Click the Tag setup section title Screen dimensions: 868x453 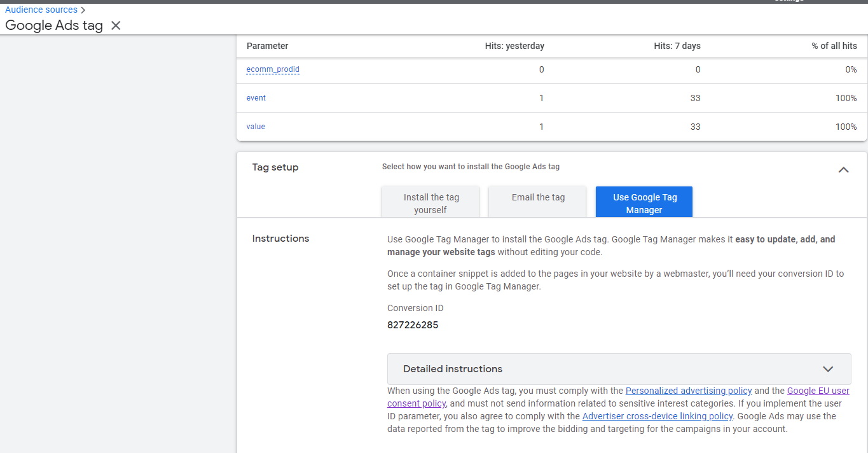click(x=275, y=167)
